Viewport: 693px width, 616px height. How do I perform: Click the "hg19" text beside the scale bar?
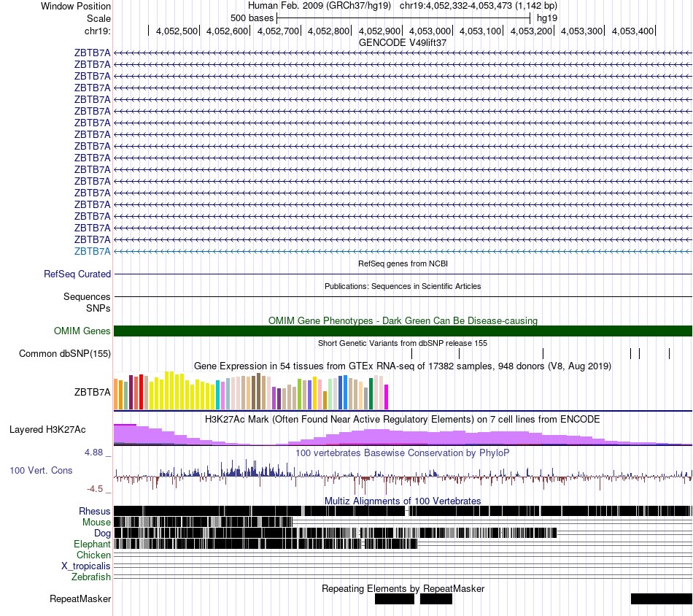(x=547, y=18)
